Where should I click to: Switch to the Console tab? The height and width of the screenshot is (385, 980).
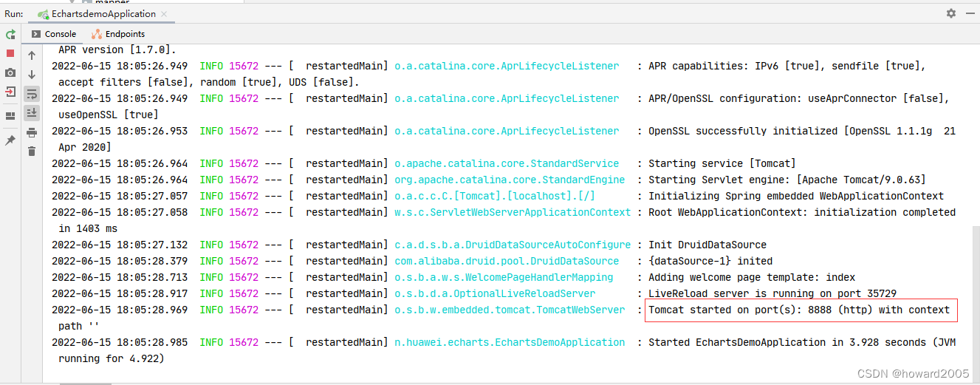click(54, 34)
